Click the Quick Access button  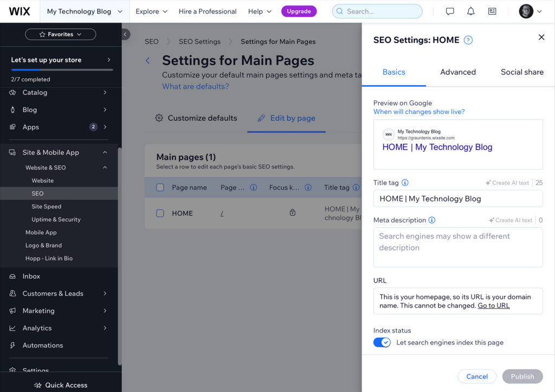[61, 385]
